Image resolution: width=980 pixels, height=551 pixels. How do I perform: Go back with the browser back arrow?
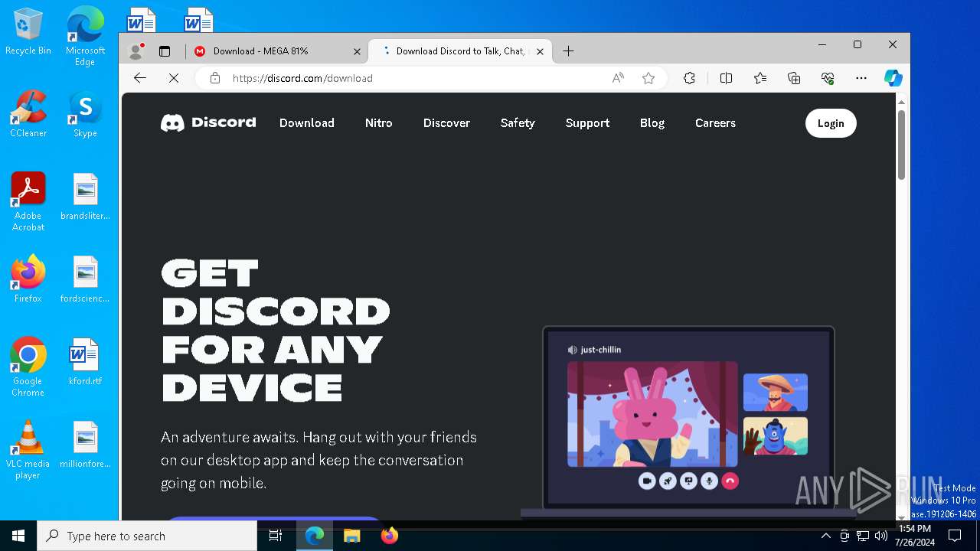[139, 78]
